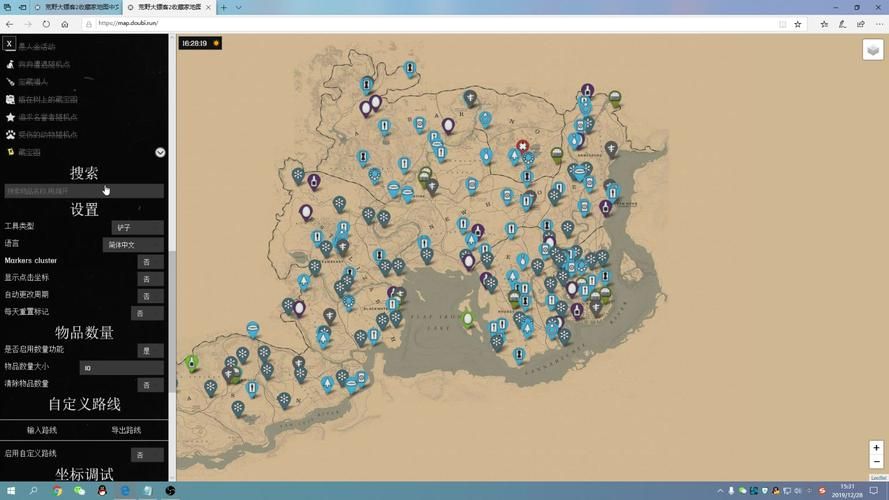889x500 pixels.
Task: Click the bright green bottle marker at the far west
Action: click(x=192, y=363)
